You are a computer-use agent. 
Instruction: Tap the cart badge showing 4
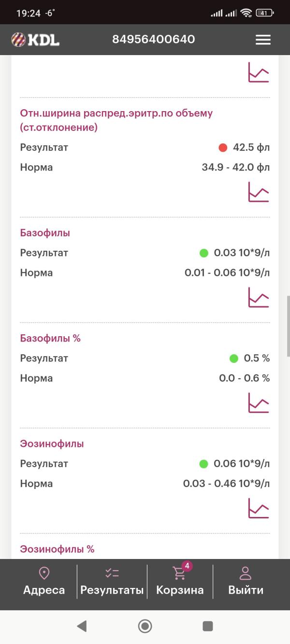[x=187, y=566]
